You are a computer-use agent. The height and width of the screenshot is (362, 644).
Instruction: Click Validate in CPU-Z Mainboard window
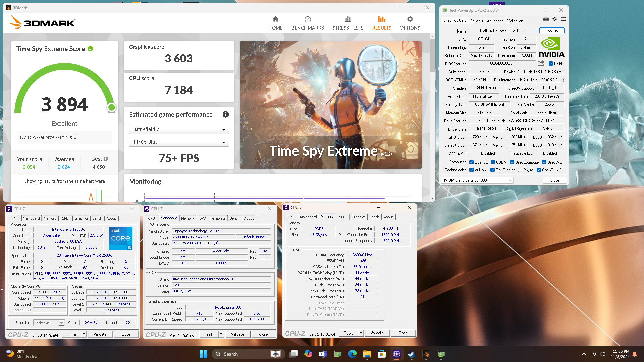coord(237,334)
